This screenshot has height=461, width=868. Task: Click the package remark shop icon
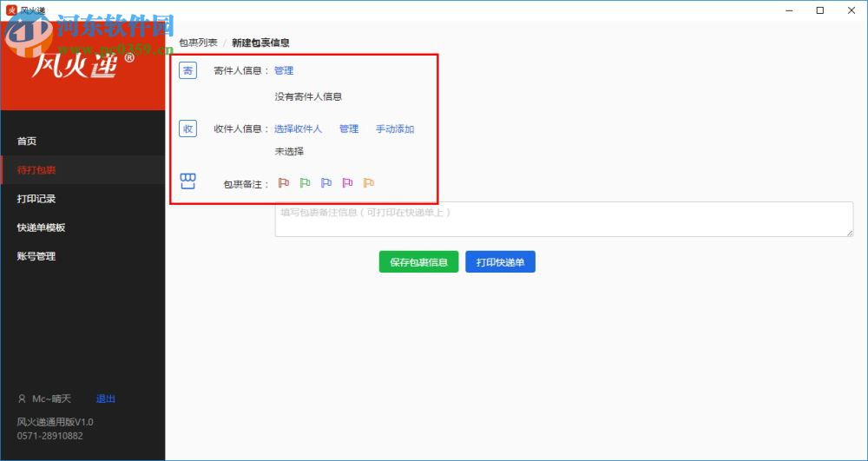click(x=188, y=181)
